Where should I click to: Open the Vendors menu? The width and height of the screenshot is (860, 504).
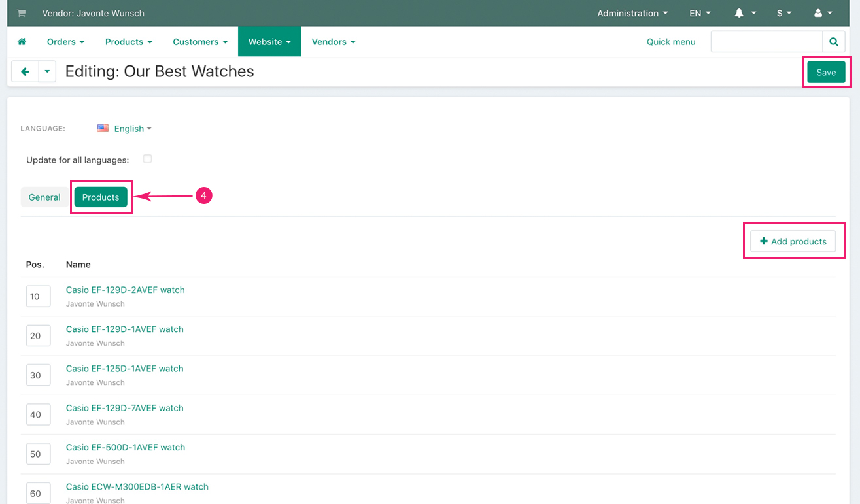[x=334, y=42]
